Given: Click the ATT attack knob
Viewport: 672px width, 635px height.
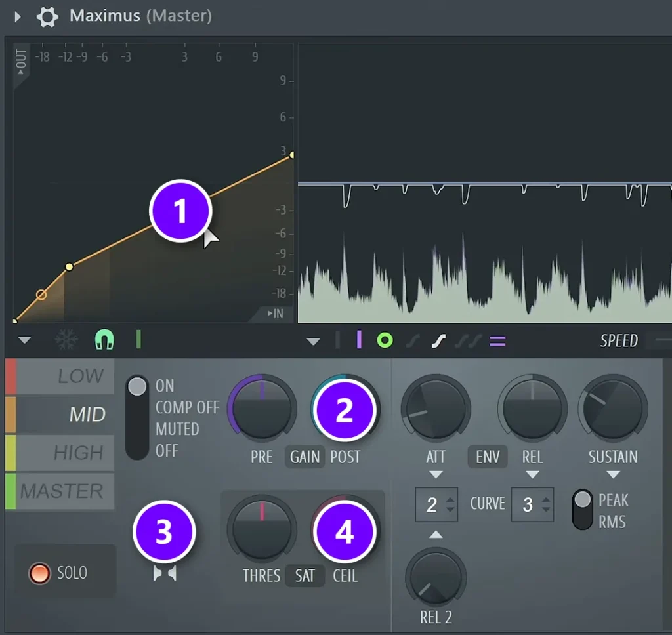Looking at the screenshot, I should coord(436,408).
